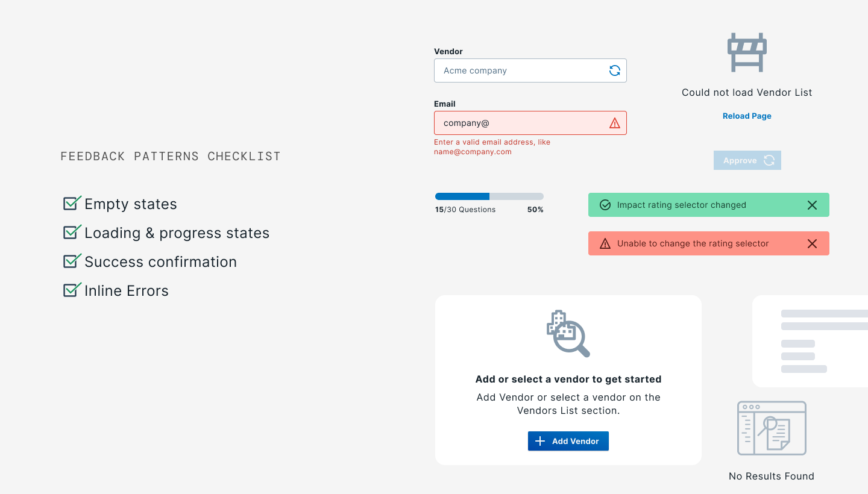
Task: Click the No Results Found illustration
Action: point(772,428)
